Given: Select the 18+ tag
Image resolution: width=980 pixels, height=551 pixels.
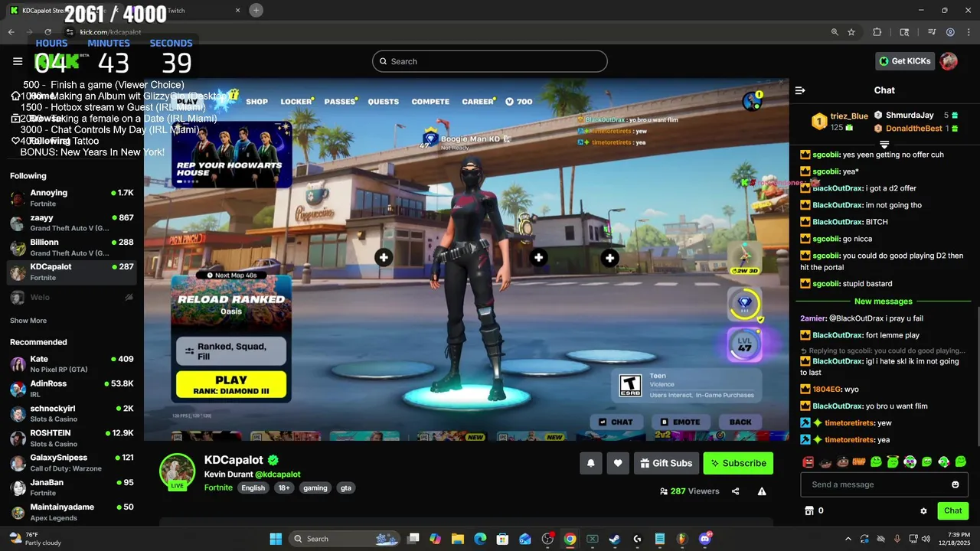Looking at the screenshot, I should [284, 487].
